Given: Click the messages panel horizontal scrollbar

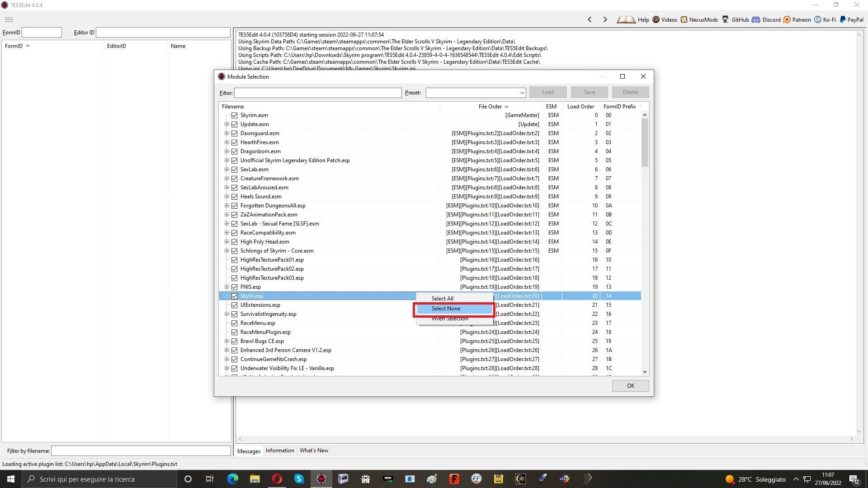Looking at the screenshot, I should click(546, 439).
